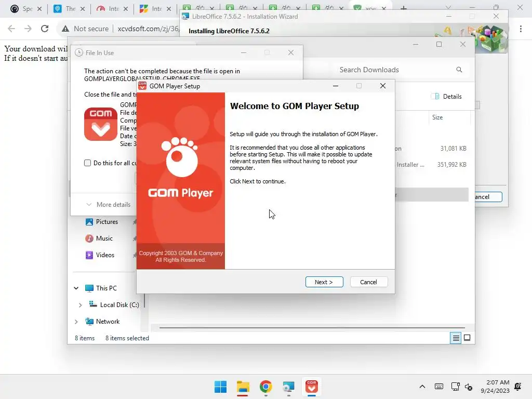
Task: Expand More details in File In Use dialog
Action: coord(108,205)
